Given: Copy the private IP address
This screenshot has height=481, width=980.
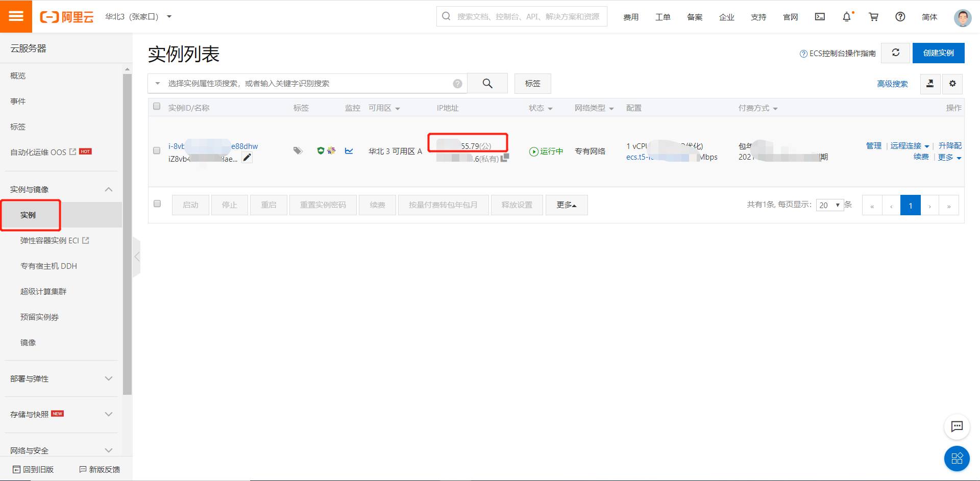Looking at the screenshot, I should (504, 158).
